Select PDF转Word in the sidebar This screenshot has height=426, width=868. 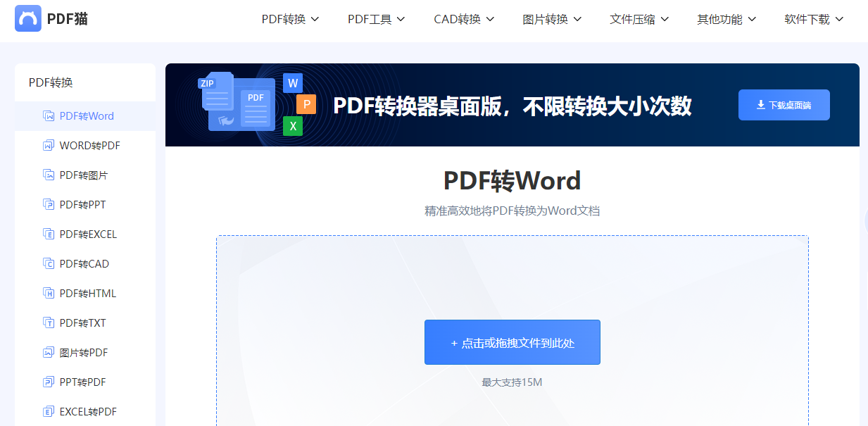click(x=85, y=116)
